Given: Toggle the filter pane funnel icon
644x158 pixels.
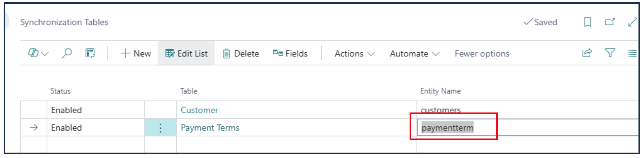Looking at the screenshot, I should click(610, 53).
